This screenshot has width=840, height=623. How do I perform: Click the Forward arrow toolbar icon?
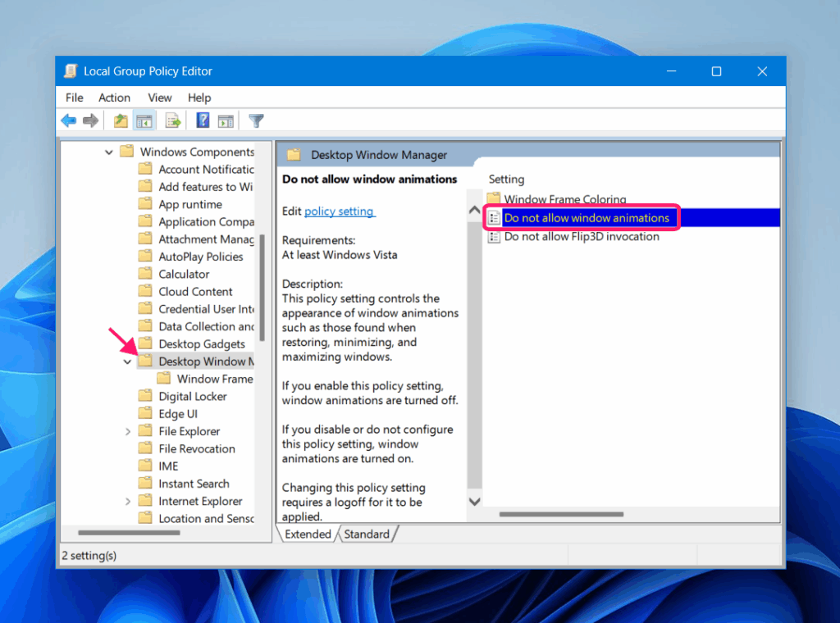(90, 121)
